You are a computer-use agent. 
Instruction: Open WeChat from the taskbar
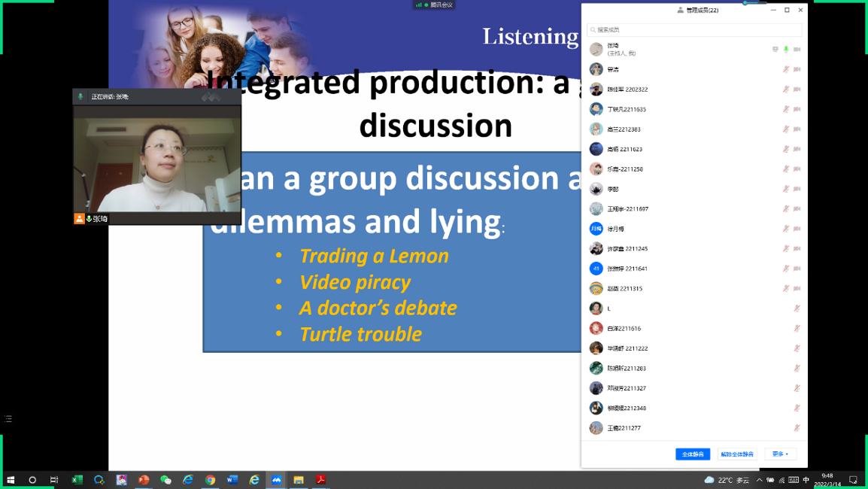(165, 480)
